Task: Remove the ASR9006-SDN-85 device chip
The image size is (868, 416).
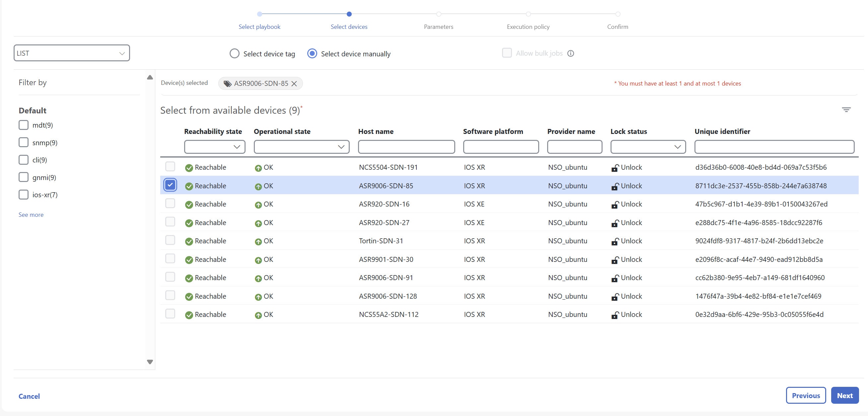Action: point(294,84)
